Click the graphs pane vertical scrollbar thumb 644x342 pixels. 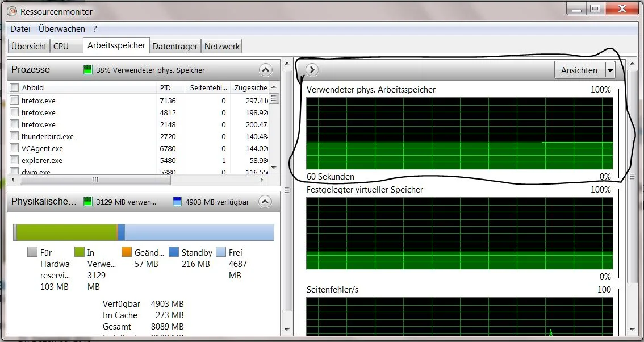point(632,177)
